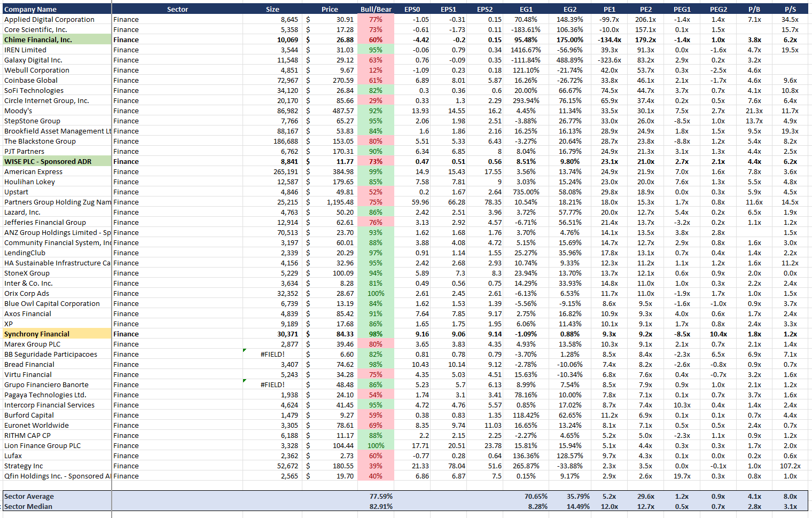The image size is (812, 518).
Task: Select the PEG1 column header
Action: pyautogui.click(x=682, y=9)
